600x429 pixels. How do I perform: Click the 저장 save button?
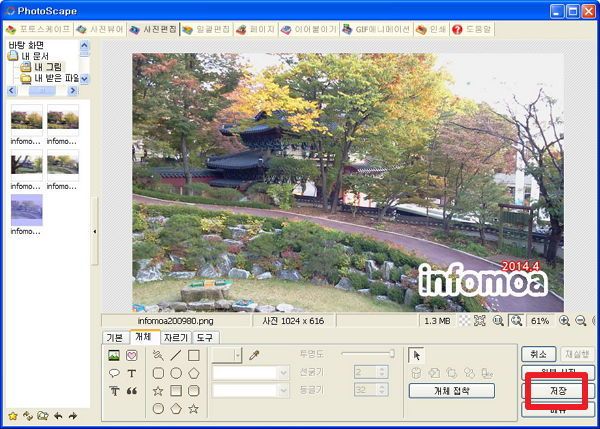pyautogui.click(x=558, y=391)
